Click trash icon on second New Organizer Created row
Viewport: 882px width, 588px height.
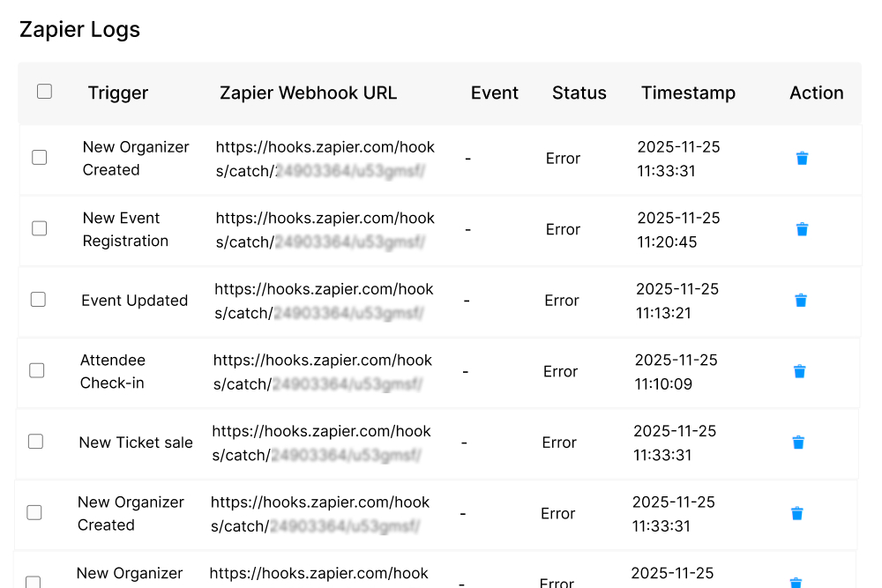pyautogui.click(x=799, y=513)
